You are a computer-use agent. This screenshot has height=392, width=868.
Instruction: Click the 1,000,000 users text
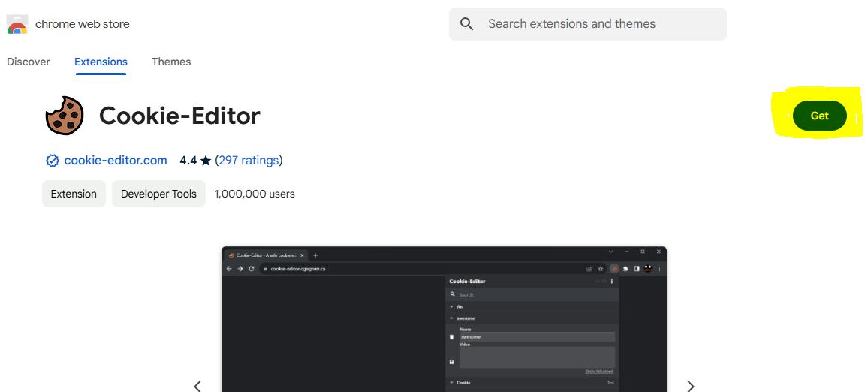pos(255,194)
